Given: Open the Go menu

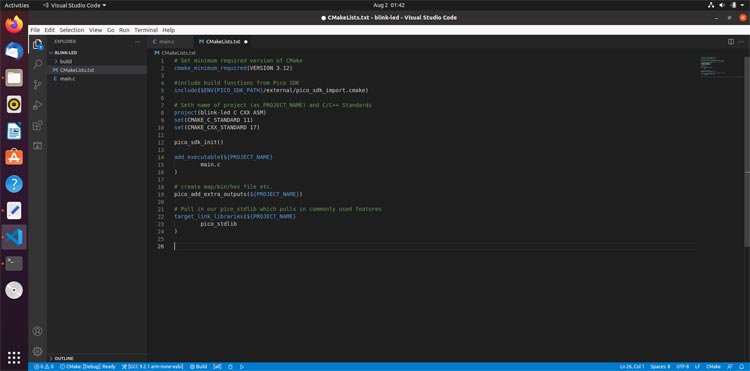Looking at the screenshot, I should pyautogui.click(x=110, y=30).
